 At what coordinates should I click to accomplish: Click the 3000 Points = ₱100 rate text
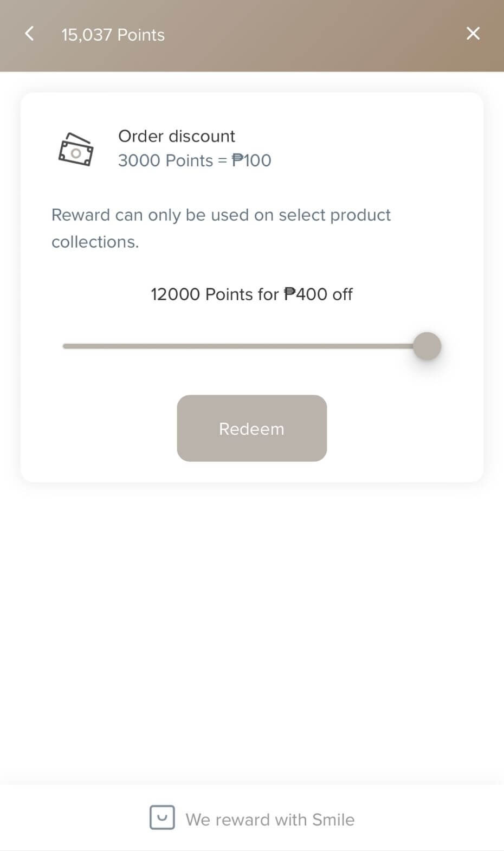click(194, 160)
